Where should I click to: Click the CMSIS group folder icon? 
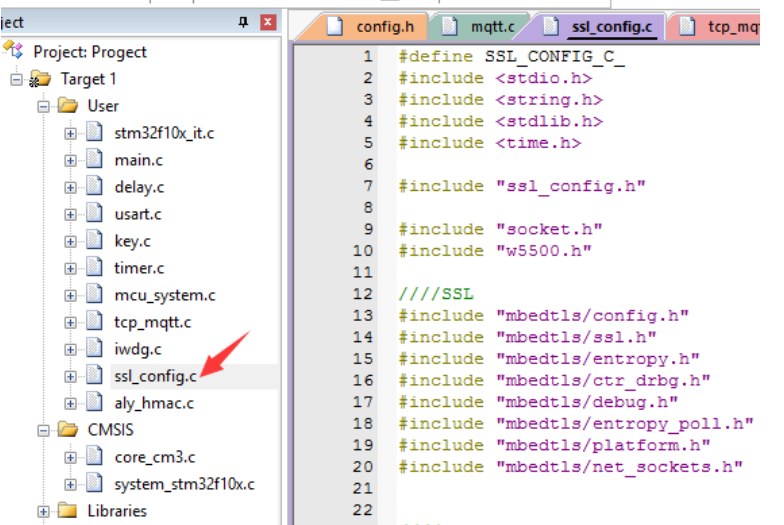(x=68, y=429)
